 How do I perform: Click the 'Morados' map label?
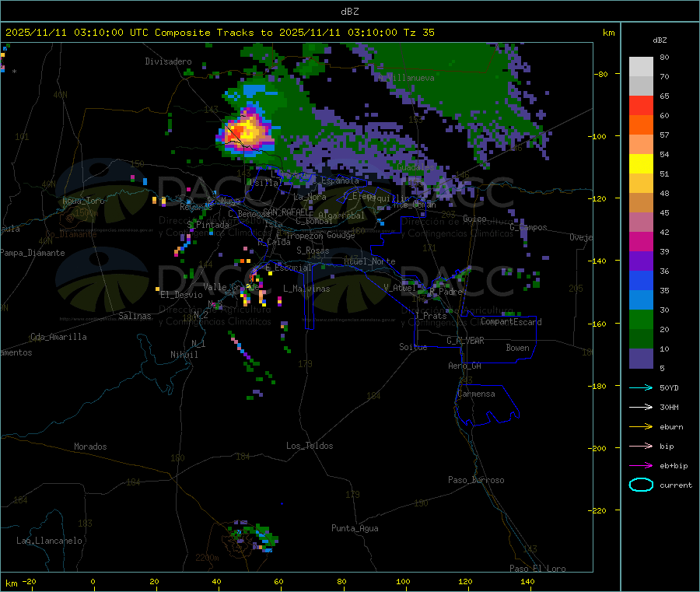(90, 447)
